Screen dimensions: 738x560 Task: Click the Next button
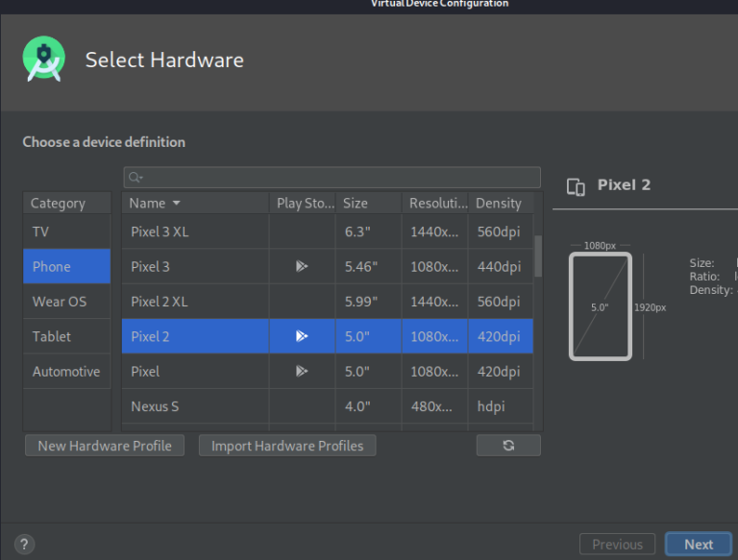tap(698, 544)
